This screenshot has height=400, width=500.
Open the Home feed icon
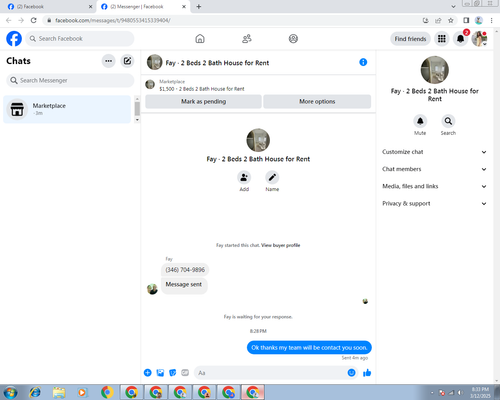coord(200,39)
